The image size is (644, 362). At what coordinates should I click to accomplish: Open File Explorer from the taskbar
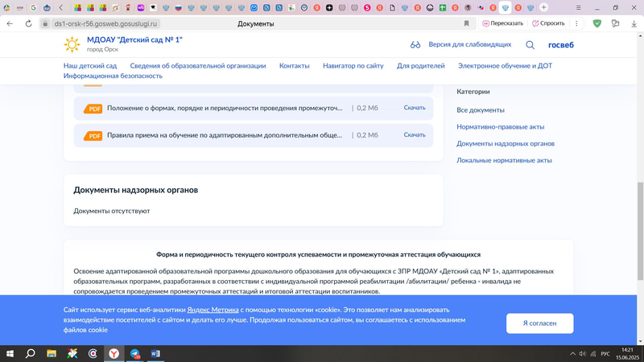52,354
